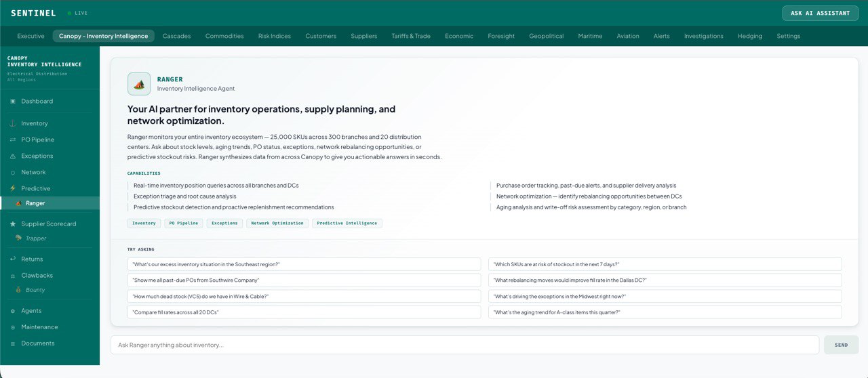Click the Supplier Scorecard star icon

[x=13, y=224]
